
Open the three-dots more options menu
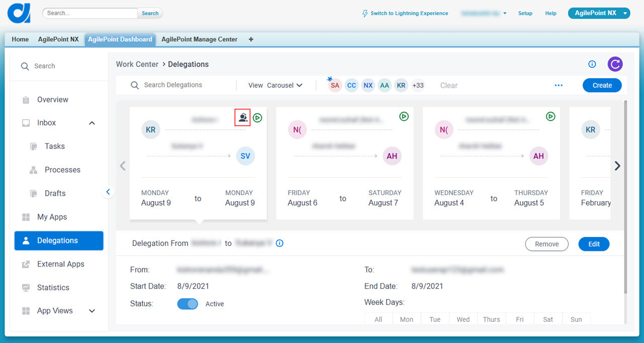pyautogui.click(x=558, y=85)
